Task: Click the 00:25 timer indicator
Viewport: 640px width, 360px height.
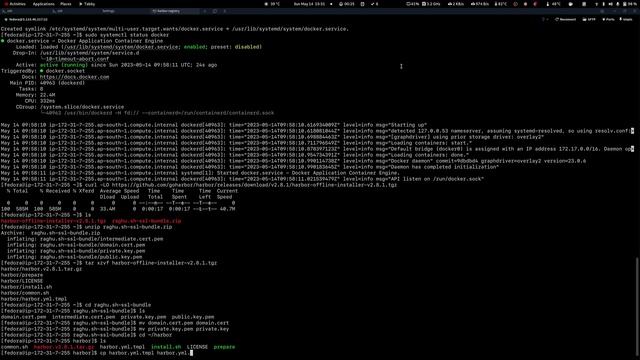Action: coord(347,4)
